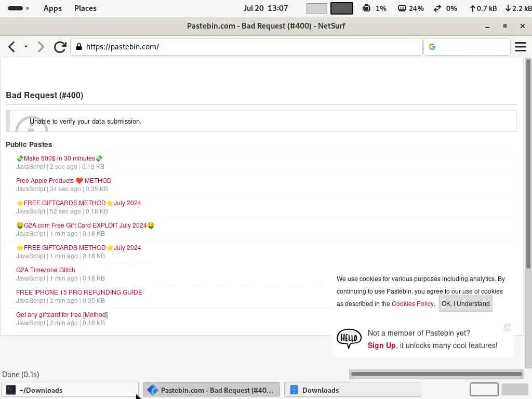
Task: Open G2A.com Free Gift Card EXPLOIT paste
Action: tap(85, 225)
